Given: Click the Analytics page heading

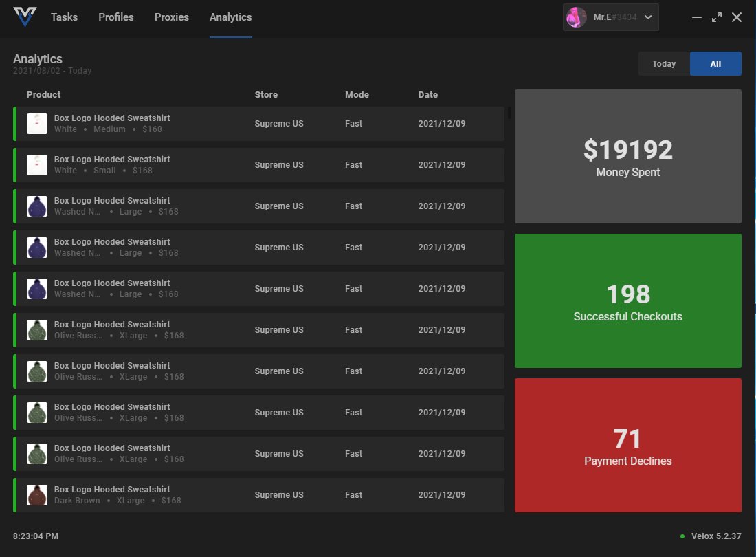Looking at the screenshot, I should tap(38, 59).
